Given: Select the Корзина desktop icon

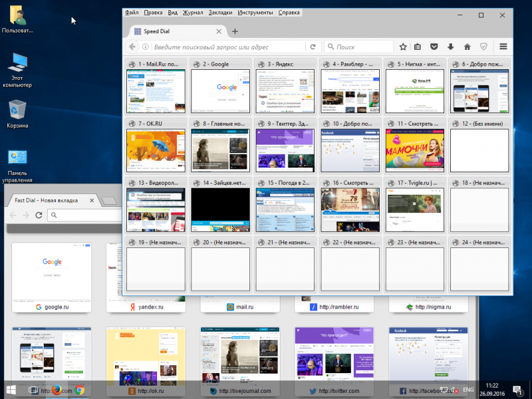Looking at the screenshot, I should 17,114.
